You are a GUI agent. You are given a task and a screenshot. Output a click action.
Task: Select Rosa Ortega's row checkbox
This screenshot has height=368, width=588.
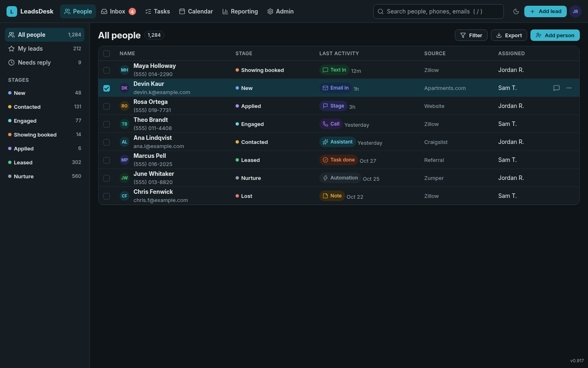point(107,106)
